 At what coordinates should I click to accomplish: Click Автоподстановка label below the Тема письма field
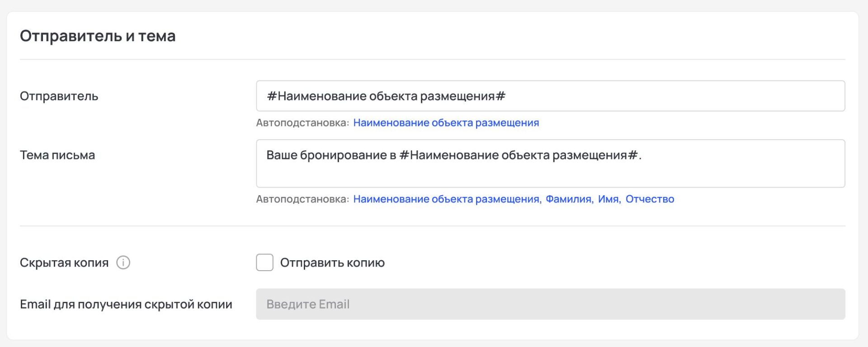pyautogui.click(x=302, y=199)
